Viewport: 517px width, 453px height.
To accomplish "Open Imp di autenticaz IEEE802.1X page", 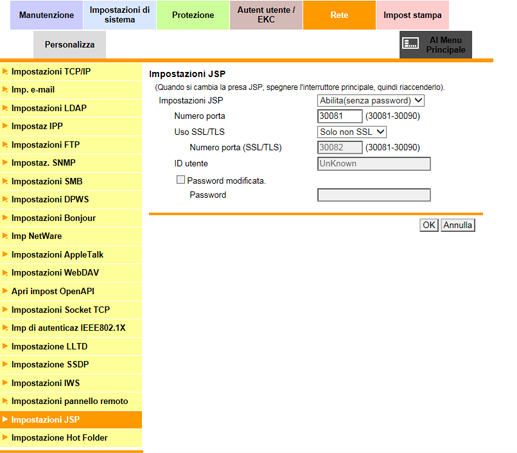I will [x=71, y=328].
